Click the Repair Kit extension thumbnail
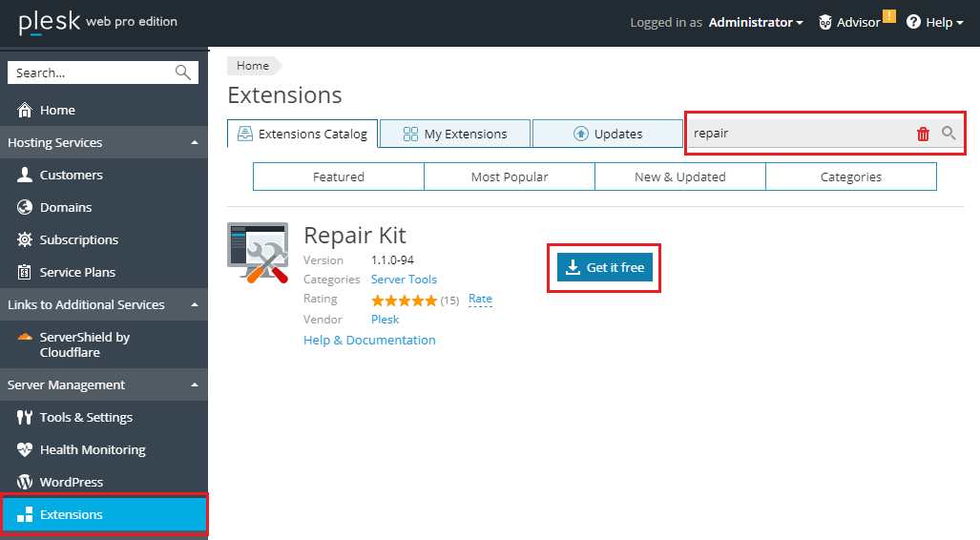Image resolution: width=980 pixels, height=540 pixels. (258, 253)
